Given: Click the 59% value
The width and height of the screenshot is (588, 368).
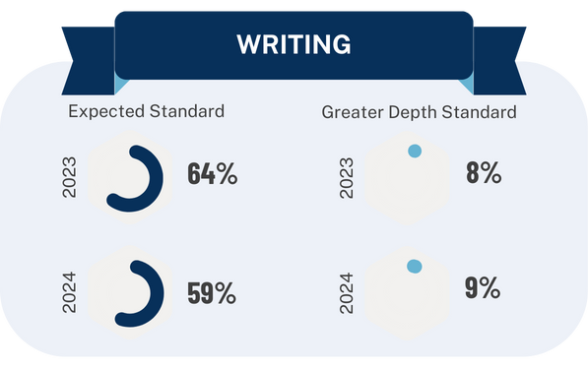Looking at the screenshot, I should coord(212,292).
